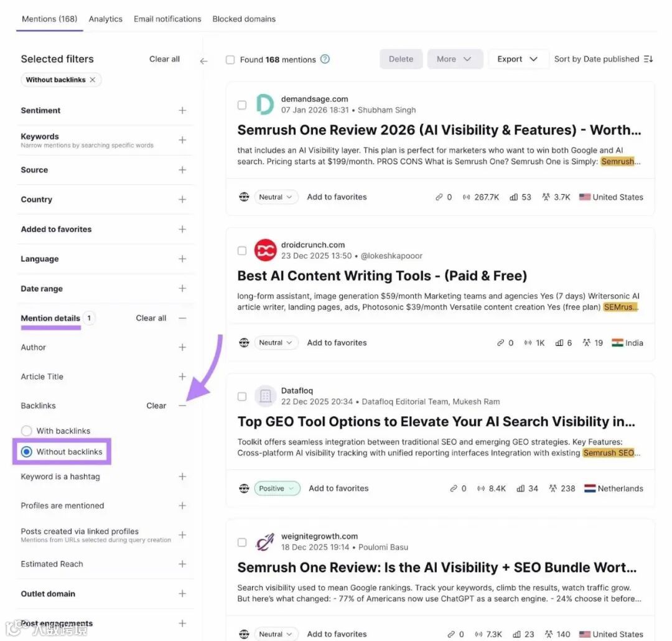Viewport: 672px width, 641px height.
Task: Select all found mentions checkbox
Action: coord(230,60)
